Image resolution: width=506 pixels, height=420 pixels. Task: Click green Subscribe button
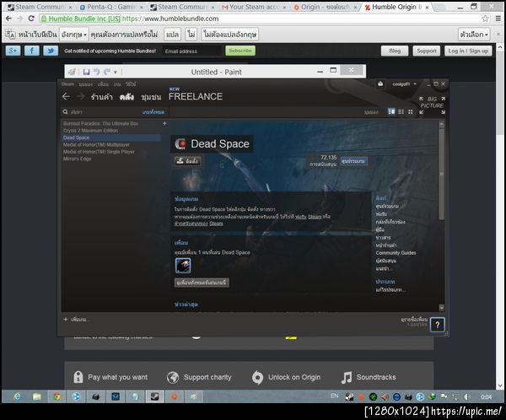tap(240, 51)
